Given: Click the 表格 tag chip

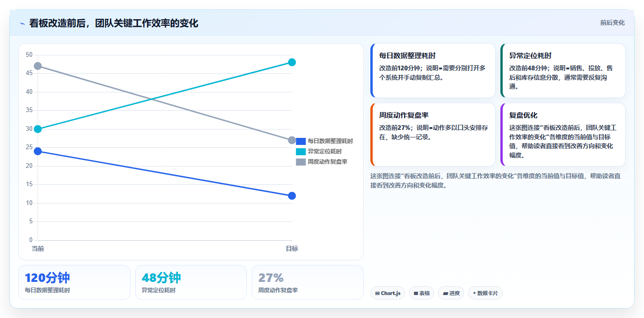Looking at the screenshot, I should tap(422, 293).
